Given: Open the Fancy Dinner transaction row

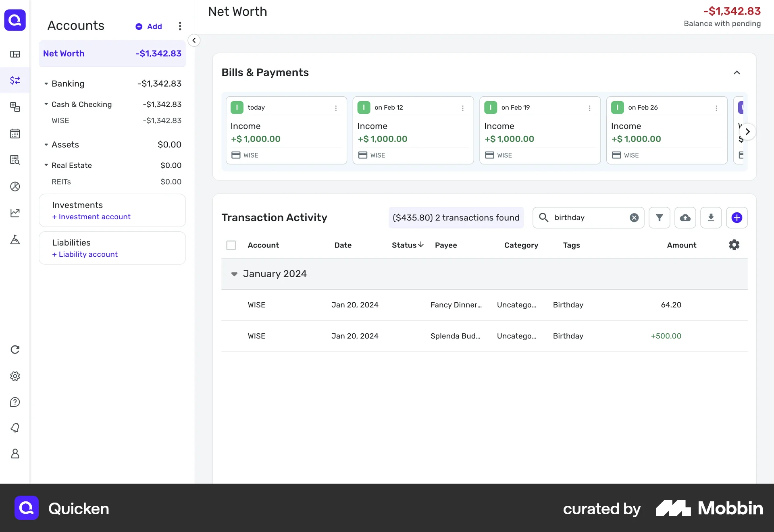Looking at the screenshot, I should pos(484,305).
